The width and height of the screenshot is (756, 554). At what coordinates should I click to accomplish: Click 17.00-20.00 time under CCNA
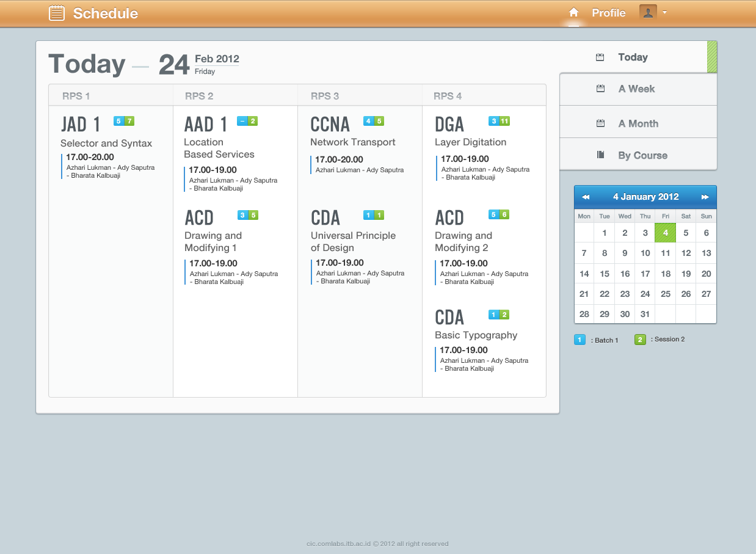(339, 159)
